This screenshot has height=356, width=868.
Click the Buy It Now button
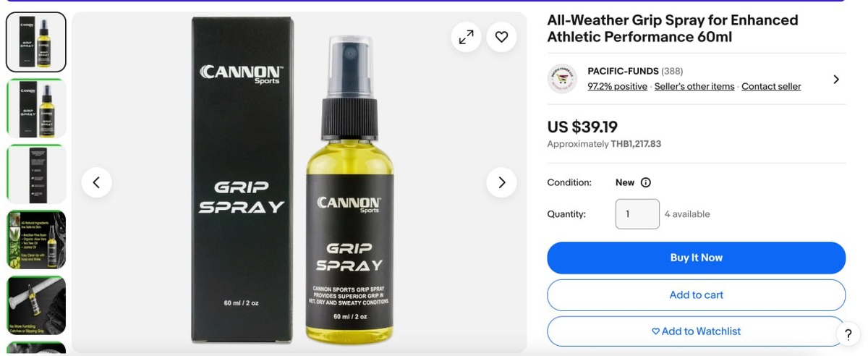[696, 258]
